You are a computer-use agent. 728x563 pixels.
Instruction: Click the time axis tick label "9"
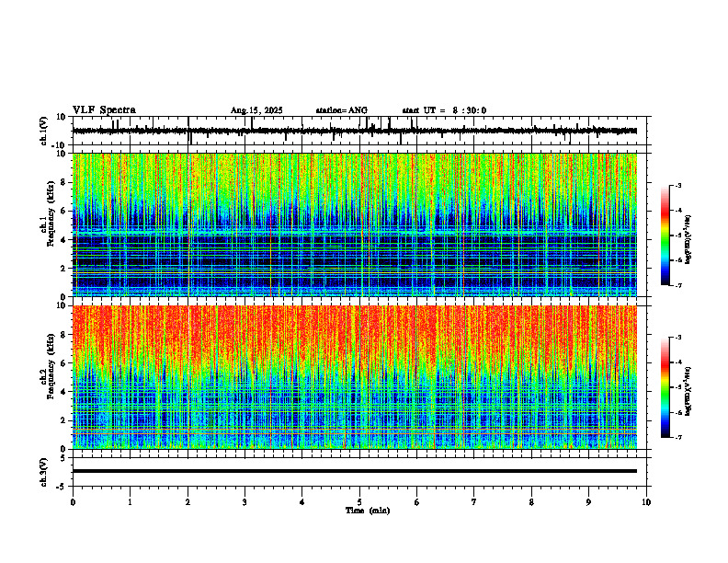(588, 502)
